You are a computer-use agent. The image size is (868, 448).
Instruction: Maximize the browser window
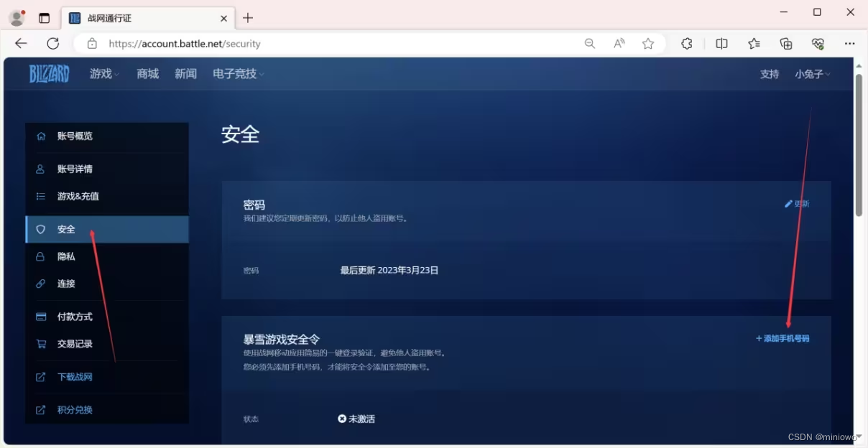point(817,12)
